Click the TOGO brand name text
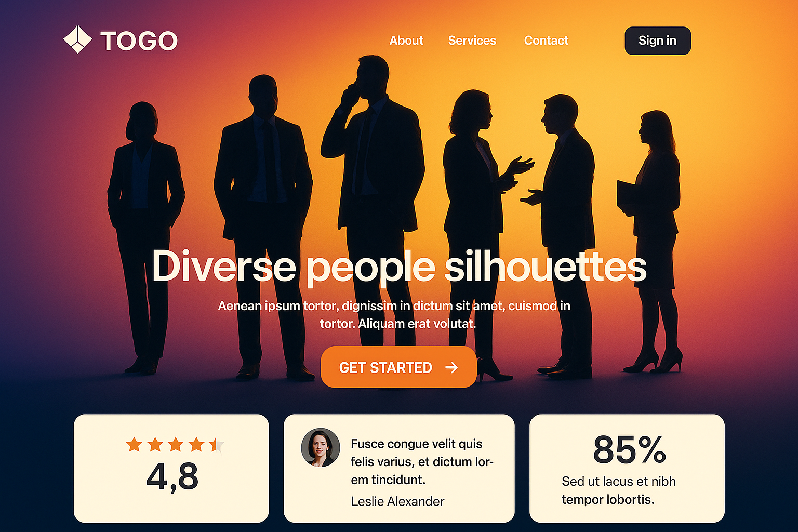The width and height of the screenshot is (798, 532). tap(139, 41)
